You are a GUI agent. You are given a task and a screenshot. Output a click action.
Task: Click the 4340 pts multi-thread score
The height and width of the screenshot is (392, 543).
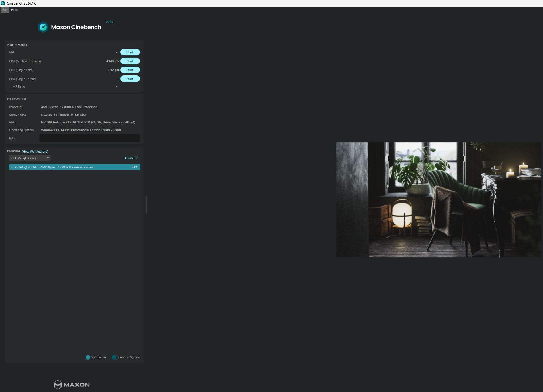coord(113,61)
